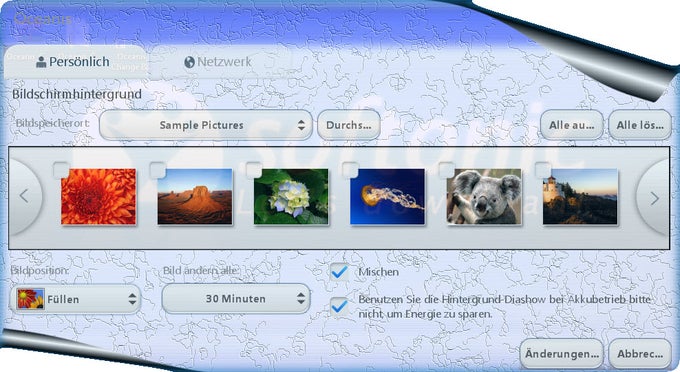Click the Bildspeicherort label
The height and width of the screenshot is (372, 680).
[x=52, y=123]
